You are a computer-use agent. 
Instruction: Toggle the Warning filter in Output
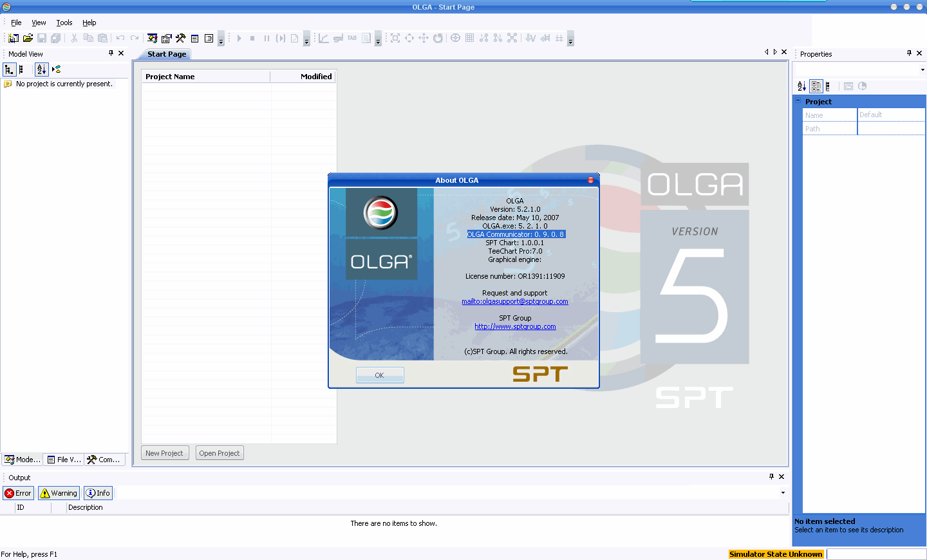(59, 493)
